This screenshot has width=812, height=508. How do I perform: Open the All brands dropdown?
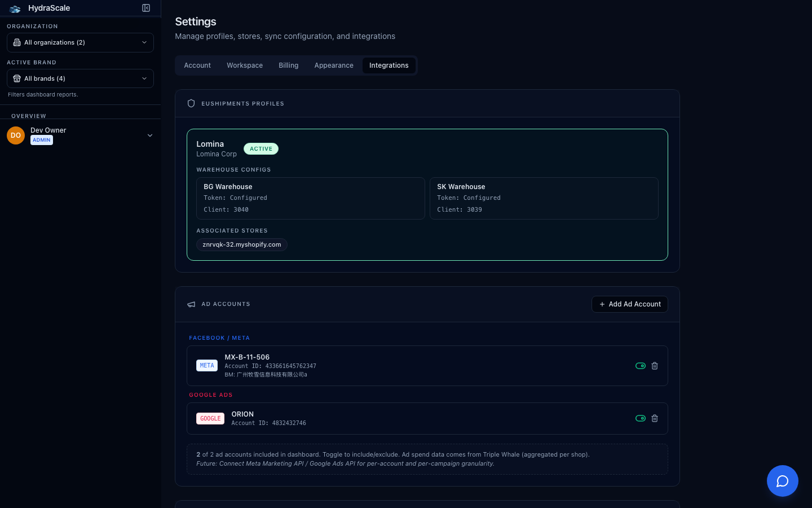pos(80,78)
